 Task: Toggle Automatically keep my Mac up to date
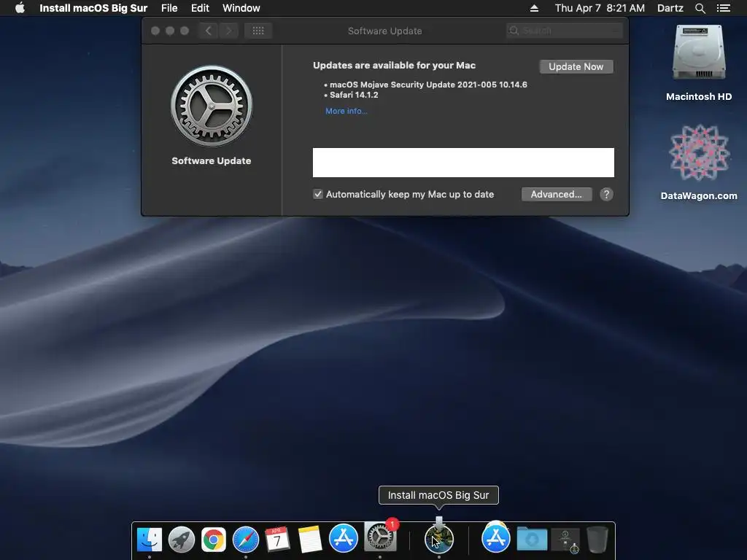click(x=318, y=194)
